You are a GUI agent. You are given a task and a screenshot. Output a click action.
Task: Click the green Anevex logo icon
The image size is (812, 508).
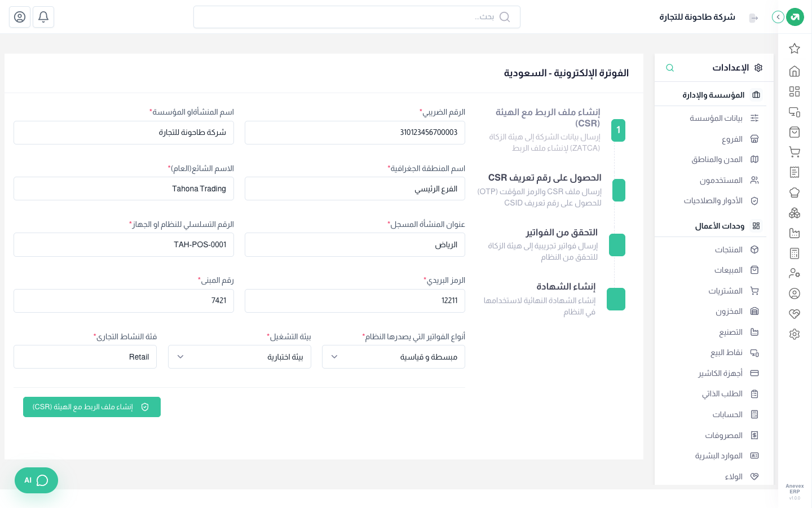pos(795,17)
